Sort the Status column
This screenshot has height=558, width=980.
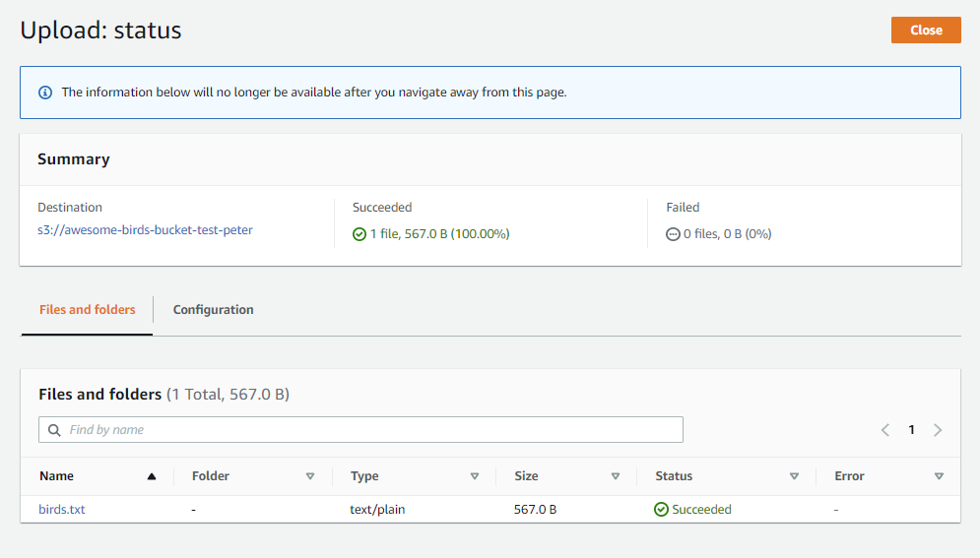point(794,476)
